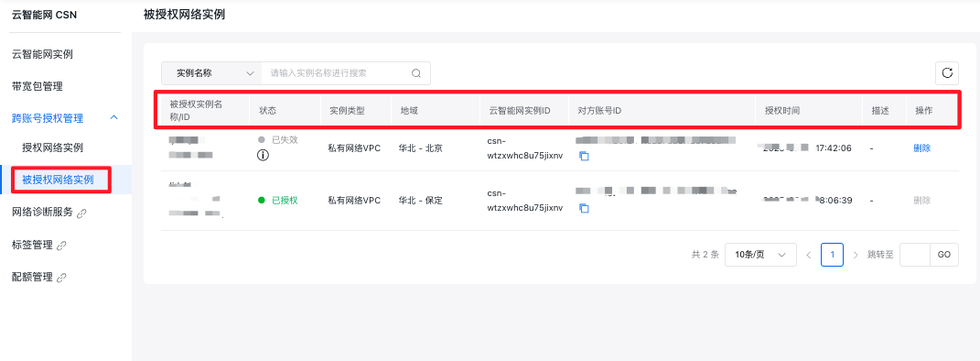The height and width of the screenshot is (361, 980).
Task: Copy account ID in 华北 - 保定 row
Action: (584, 208)
